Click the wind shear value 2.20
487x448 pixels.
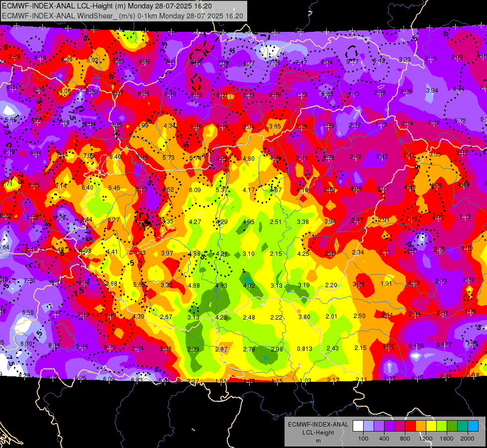(x=331, y=285)
